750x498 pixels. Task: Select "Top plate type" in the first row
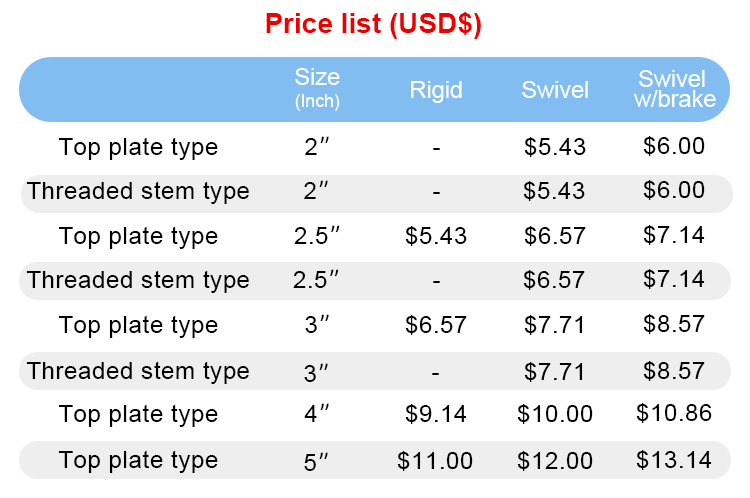click(x=138, y=147)
